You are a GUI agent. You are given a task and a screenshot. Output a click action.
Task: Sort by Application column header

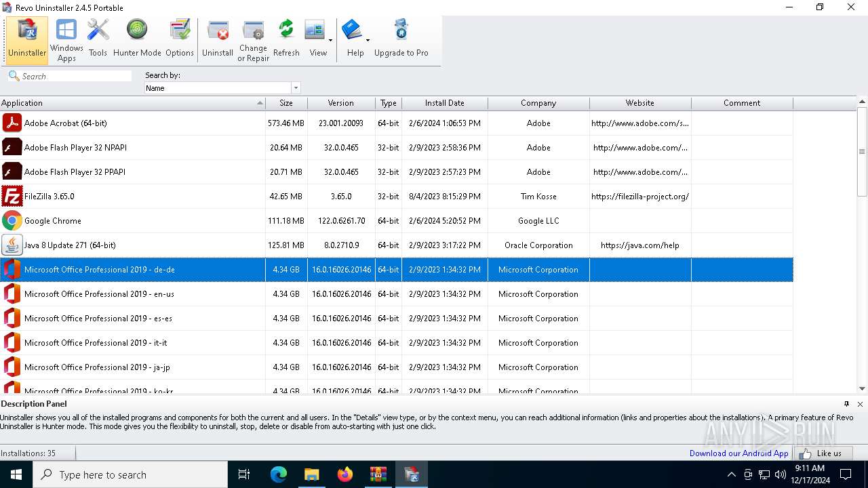tap(133, 103)
